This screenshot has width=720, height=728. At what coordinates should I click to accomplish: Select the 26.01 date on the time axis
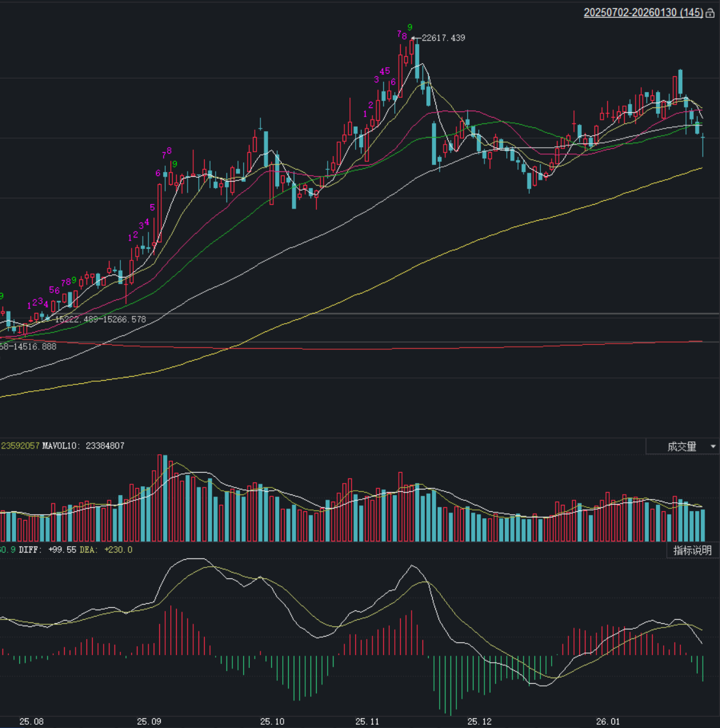coord(608,722)
